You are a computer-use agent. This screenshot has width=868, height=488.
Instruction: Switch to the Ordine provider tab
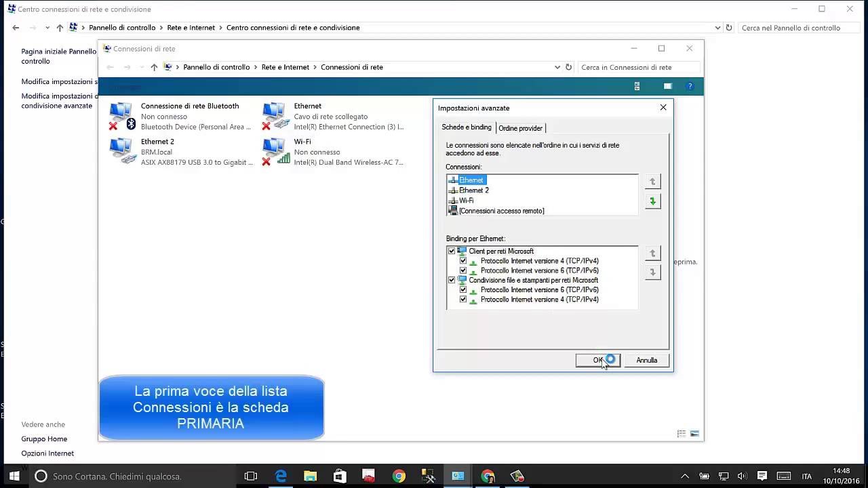[x=520, y=128]
